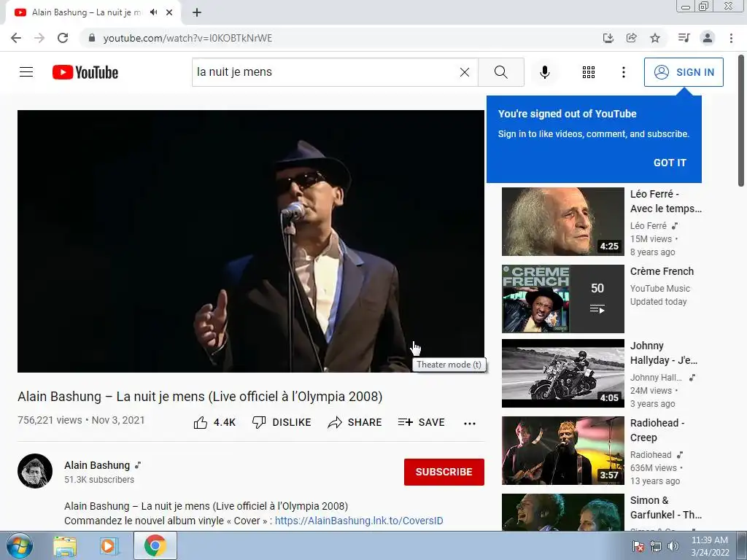The height and width of the screenshot is (560, 747).
Task: Open Chrome media controls icon
Action: click(x=684, y=38)
